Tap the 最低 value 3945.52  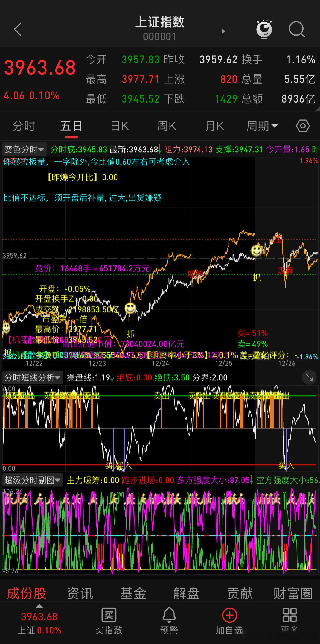pos(141,99)
